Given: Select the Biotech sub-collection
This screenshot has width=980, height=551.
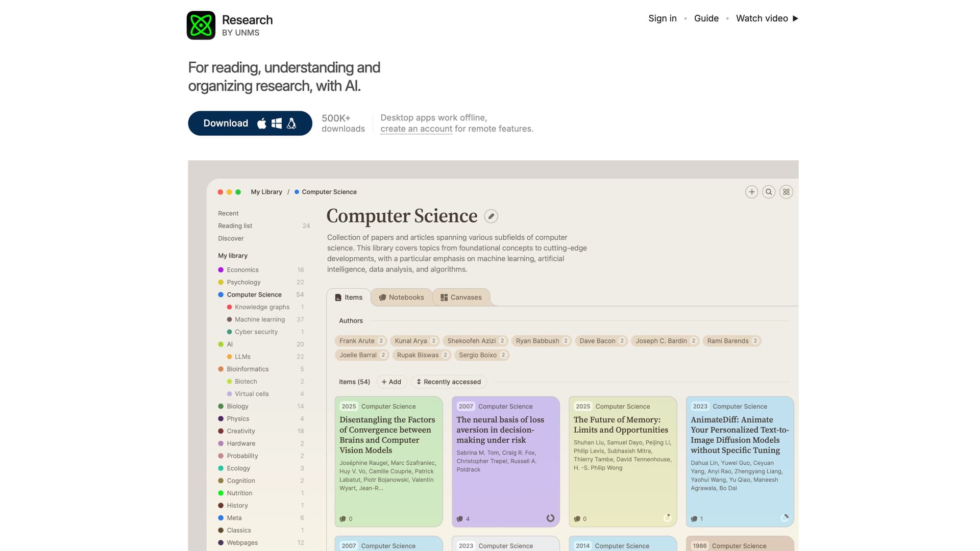Looking at the screenshot, I should point(265,382).
